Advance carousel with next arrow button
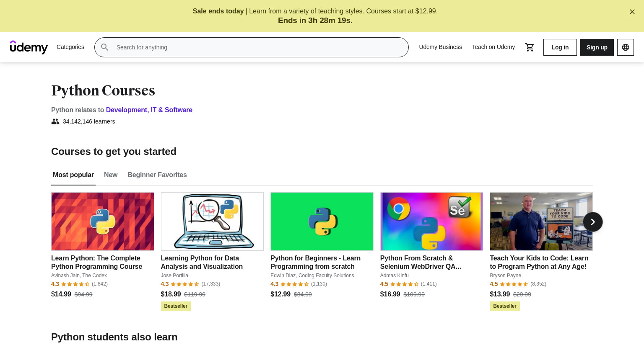The width and height of the screenshot is (644, 345). [x=592, y=222]
